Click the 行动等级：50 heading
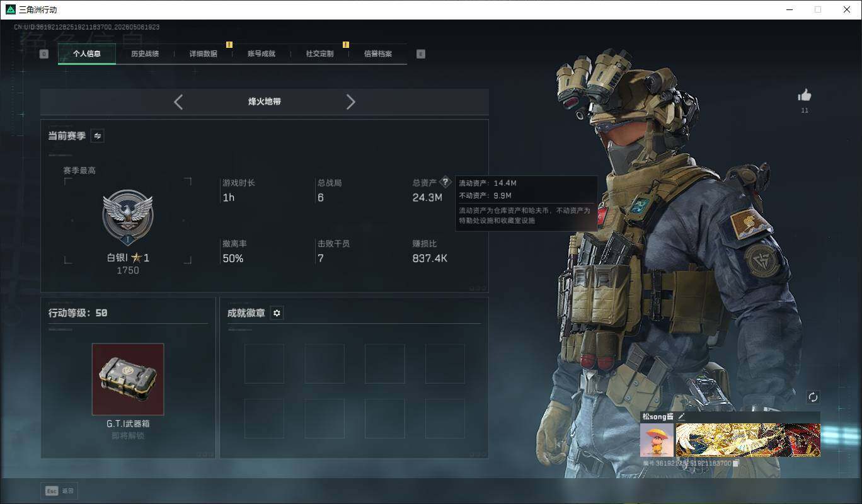 tap(78, 313)
